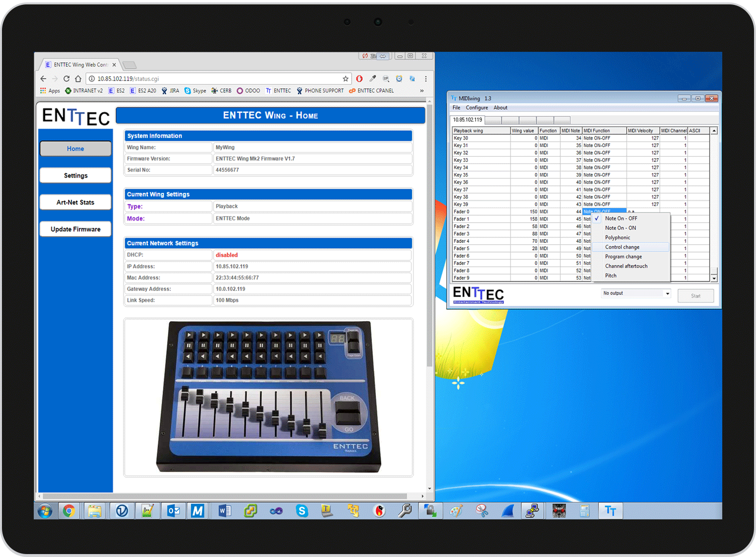Click the Opera extension icon in Chrome

[359, 79]
